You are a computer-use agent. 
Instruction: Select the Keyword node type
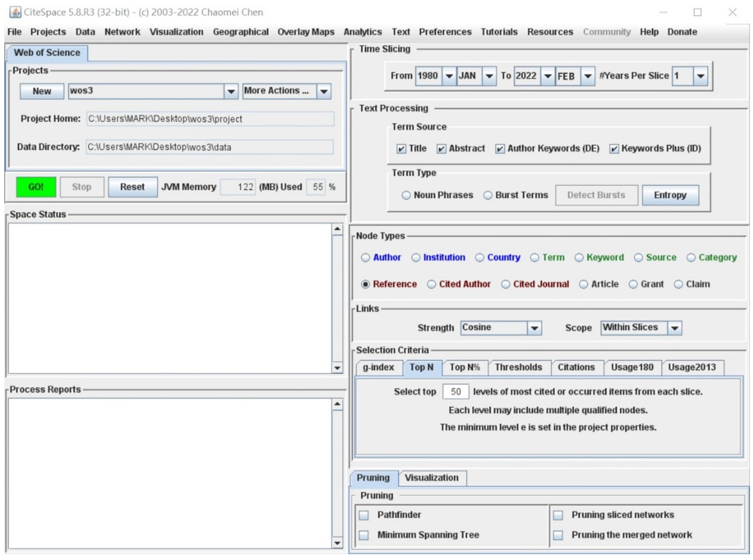point(579,258)
